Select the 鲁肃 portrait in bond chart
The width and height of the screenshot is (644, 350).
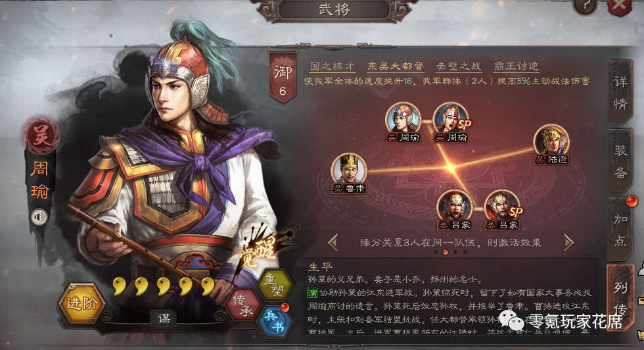(x=349, y=174)
